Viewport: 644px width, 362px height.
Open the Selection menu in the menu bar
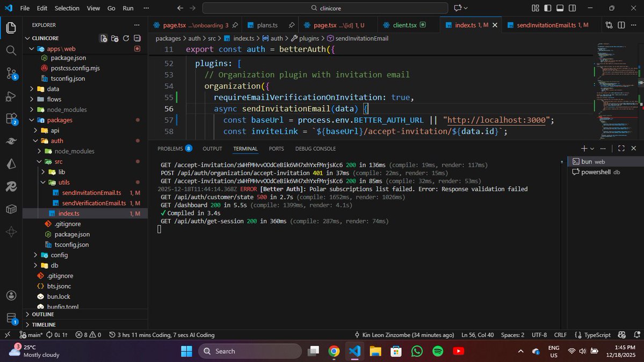67,8
